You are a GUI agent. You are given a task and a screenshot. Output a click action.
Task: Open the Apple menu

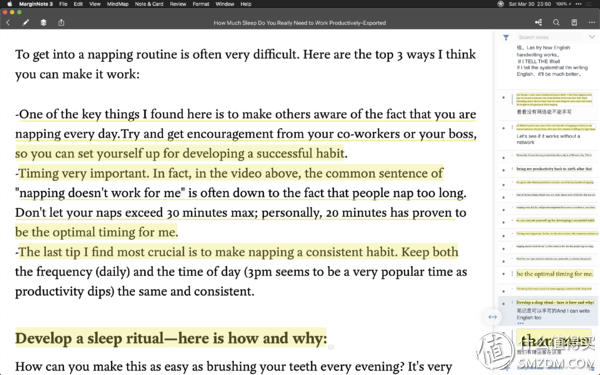click(x=10, y=4)
